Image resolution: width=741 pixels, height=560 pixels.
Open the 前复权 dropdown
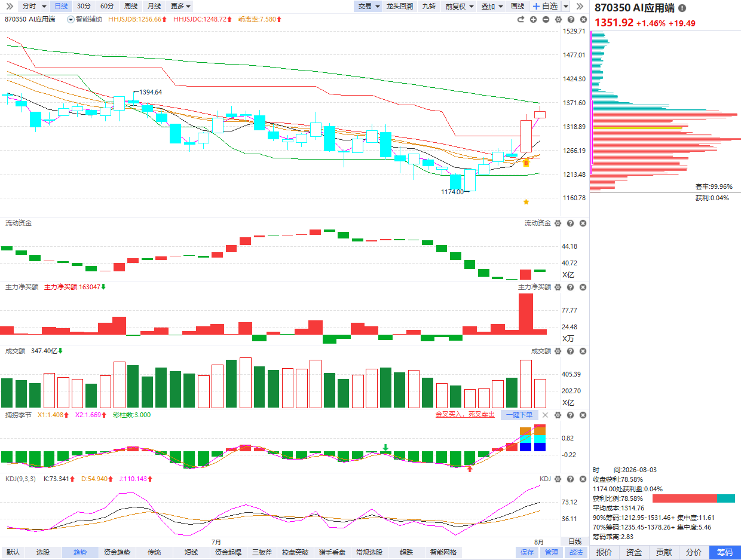click(x=460, y=6)
